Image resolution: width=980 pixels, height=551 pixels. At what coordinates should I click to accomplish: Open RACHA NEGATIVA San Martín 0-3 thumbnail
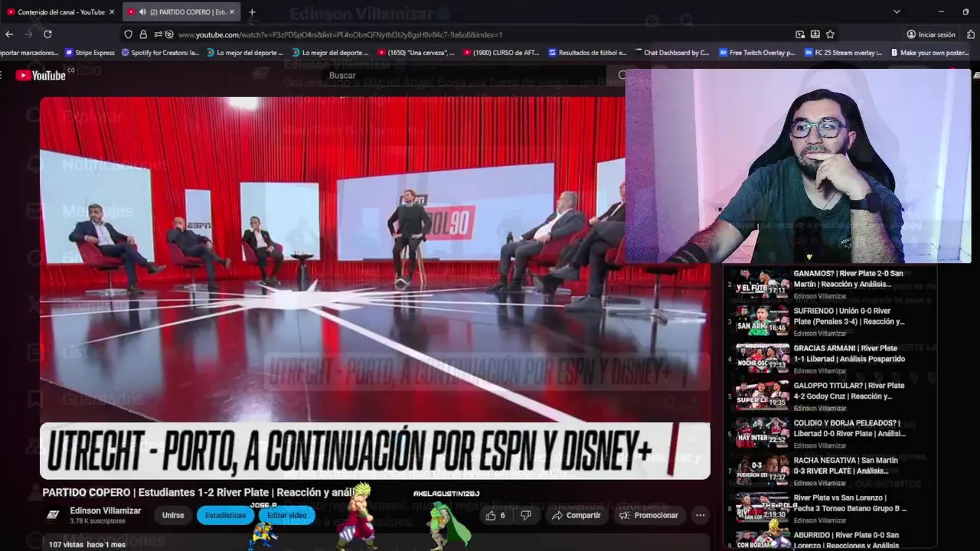coord(763,471)
